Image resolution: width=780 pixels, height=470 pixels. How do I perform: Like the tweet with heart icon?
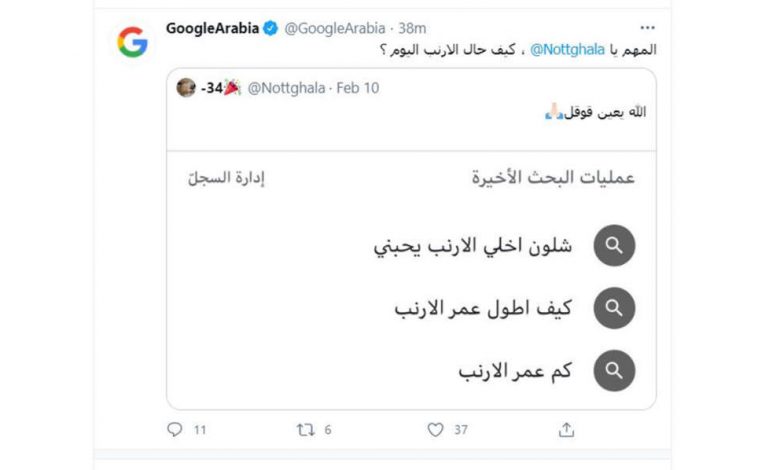[435, 429]
